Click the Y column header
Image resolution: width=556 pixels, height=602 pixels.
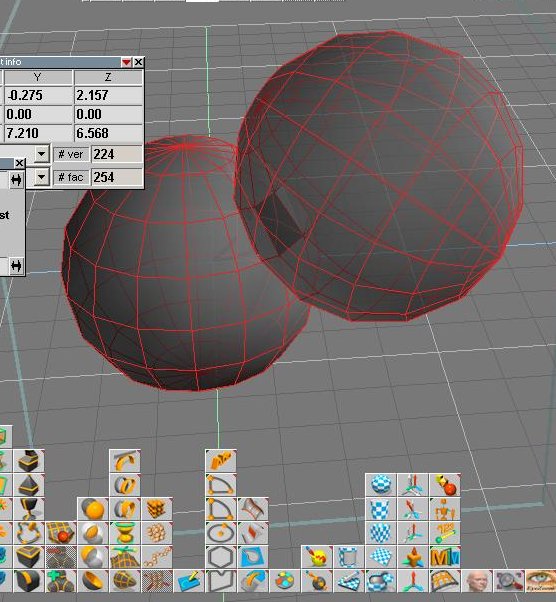pos(38,78)
